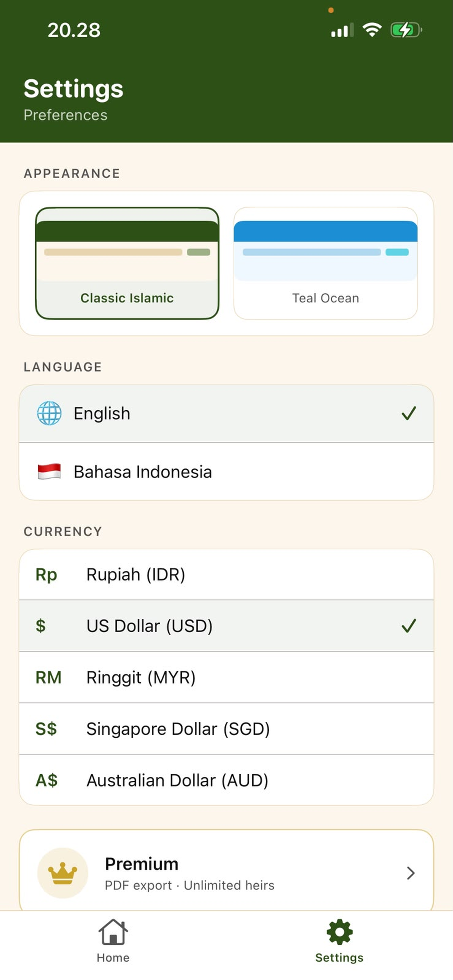Tap the globe icon beside English

pyautogui.click(x=49, y=413)
